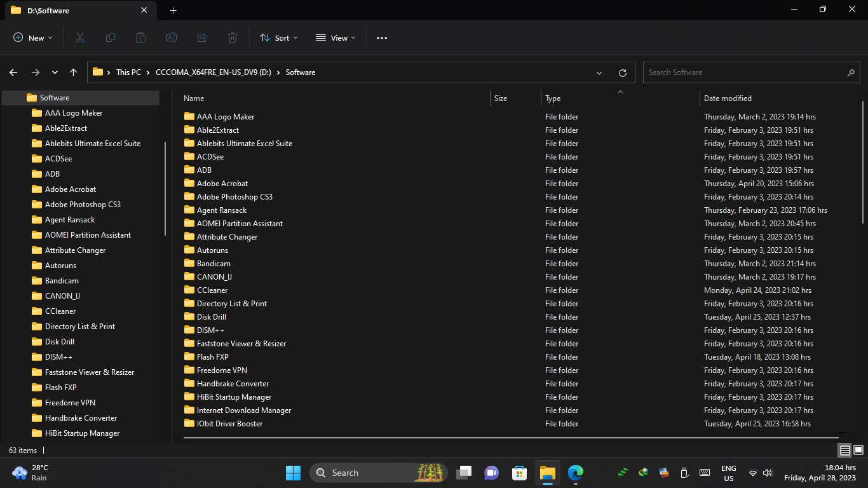Expand address bar history dropdown
This screenshot has width=868, height=488.
coord(599,72)
